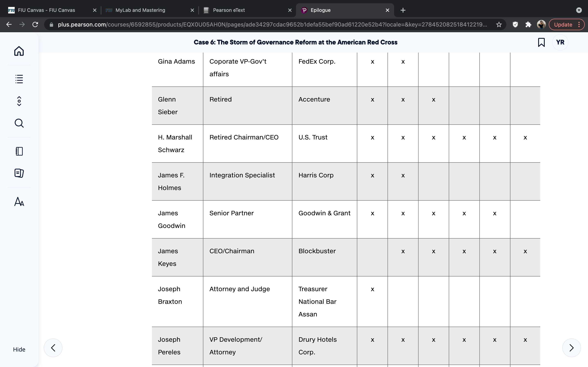Open the page navigation jump icon
The image size is (588, 367).
(19, 101)
